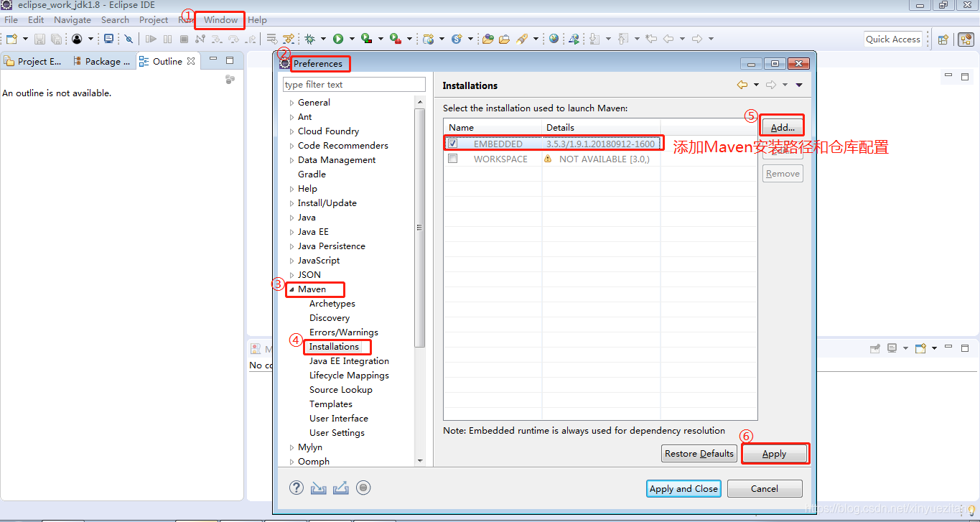Click the green Run toolbar icon
Screen dimensions: 980x522
tap(337, 39)
